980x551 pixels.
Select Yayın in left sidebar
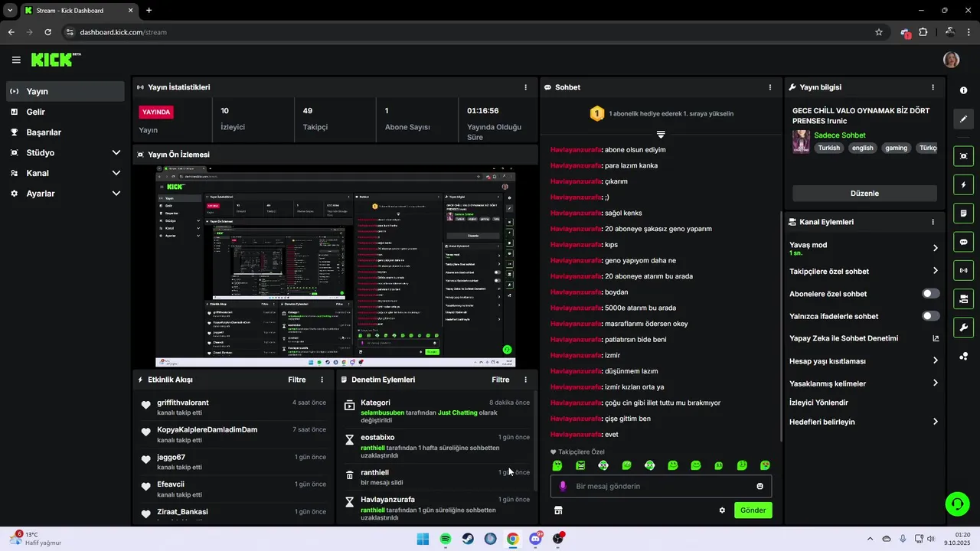click(x=65, y=91)
